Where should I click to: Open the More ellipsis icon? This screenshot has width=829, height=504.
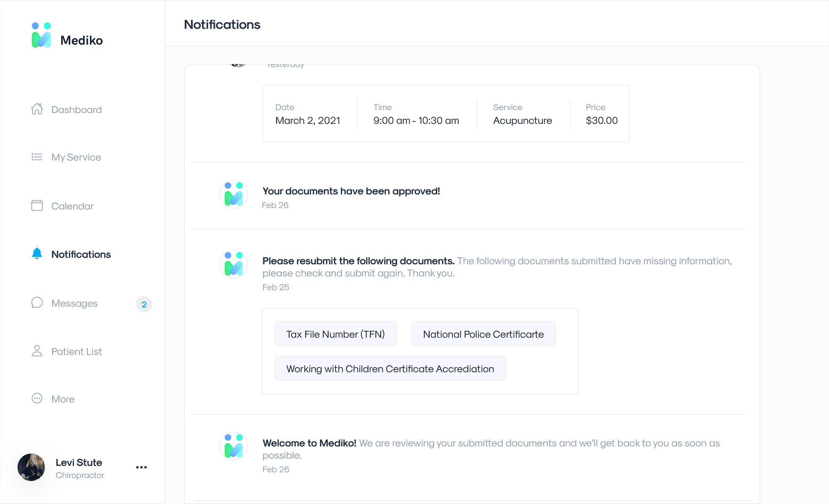pyautogui.click(x=37, y=398)
